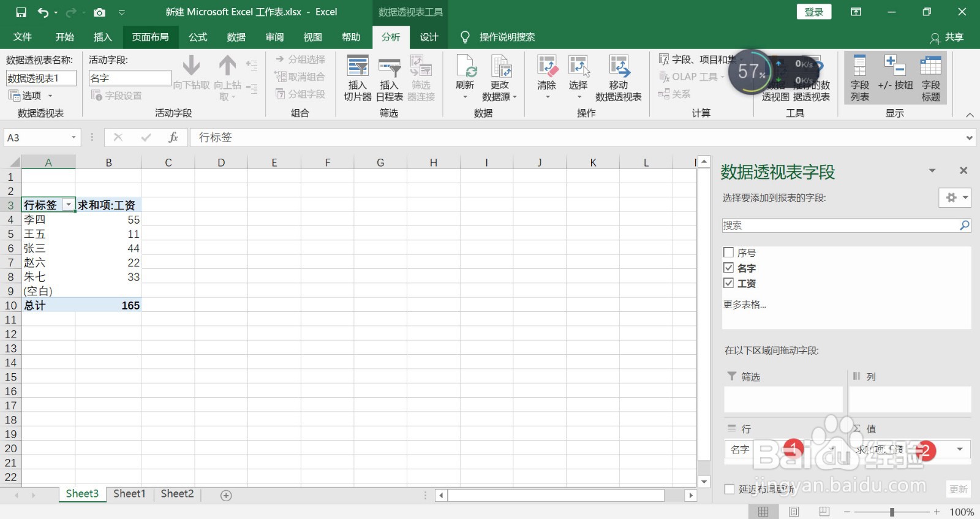Switch to the Sheet1 worksheet tab
Image resolution: width=980 pixels, height=519 pixels.
(x=129, y=494)
